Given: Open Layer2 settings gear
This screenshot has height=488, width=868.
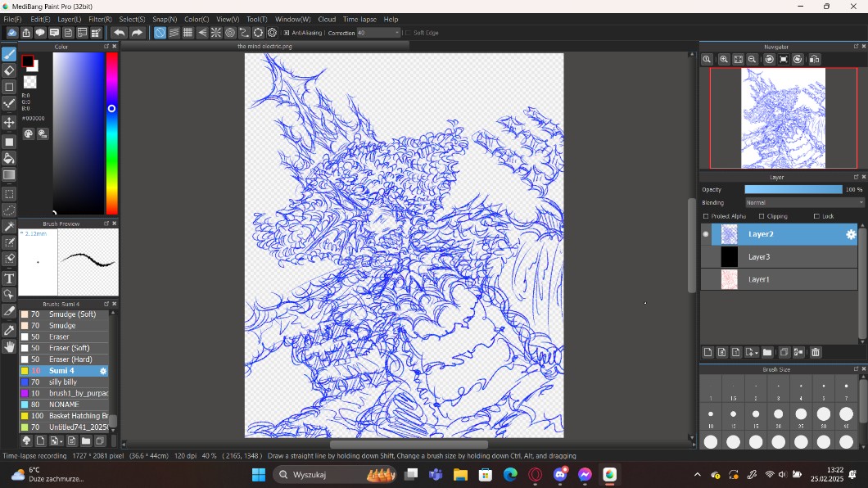Looking at the screenshot, I should pyautogui.click(x=851, y=234).
